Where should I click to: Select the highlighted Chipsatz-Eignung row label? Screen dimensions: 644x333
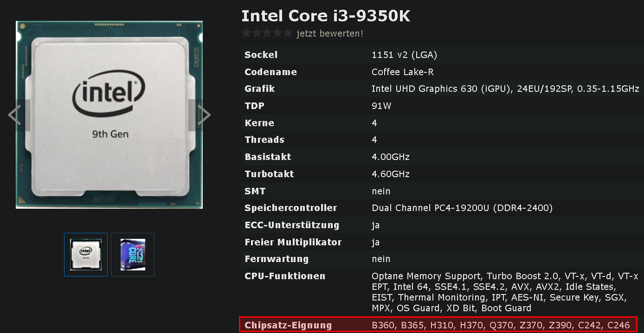point(288,325)
